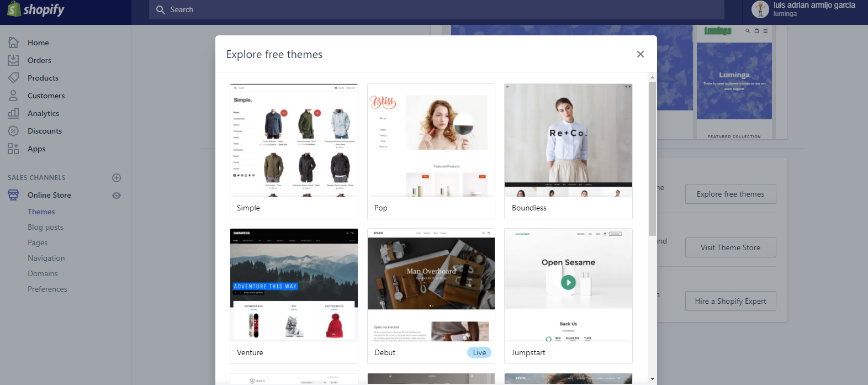868x385 pixels.
Task: Click the Products tag icon
Action: pos(13,78)
